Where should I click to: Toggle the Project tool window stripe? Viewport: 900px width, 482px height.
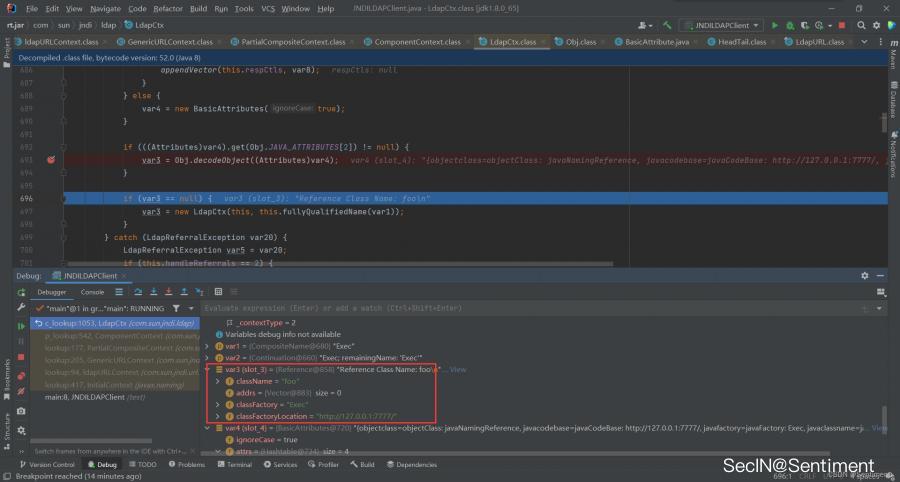7,48
